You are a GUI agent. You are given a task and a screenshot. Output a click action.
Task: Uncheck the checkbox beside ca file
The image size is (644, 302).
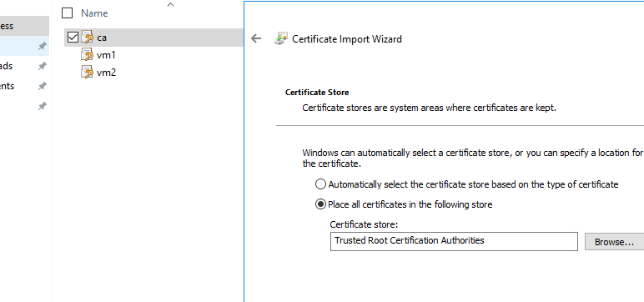[x=73, y=38]
